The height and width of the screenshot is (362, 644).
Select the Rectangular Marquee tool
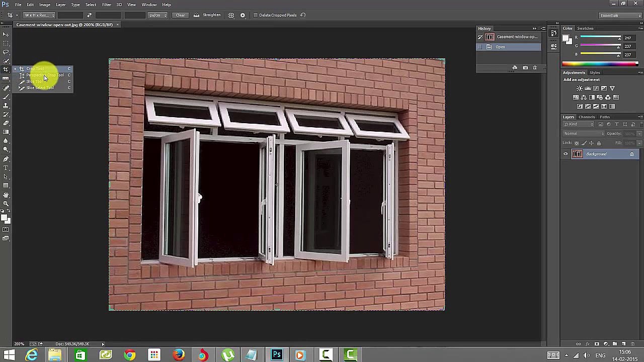click(x=6, y=43)
